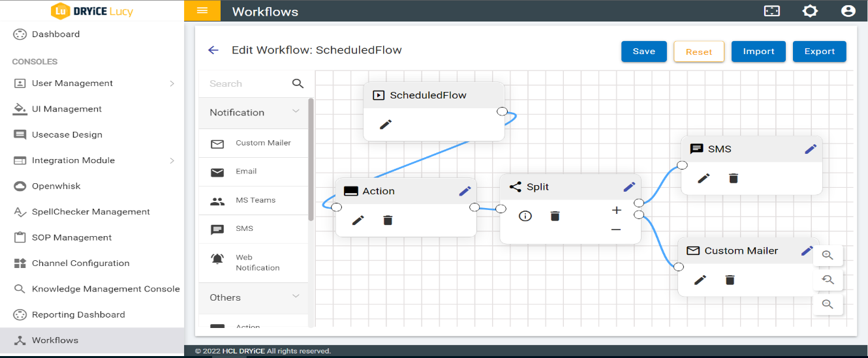Delete the Action node using the trash icon
This screenshot has height=358, width=868.
coord(388,220)
